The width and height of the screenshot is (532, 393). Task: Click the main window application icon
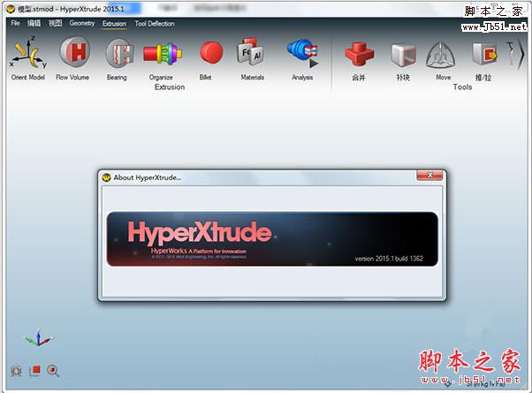tap(11, 9)
